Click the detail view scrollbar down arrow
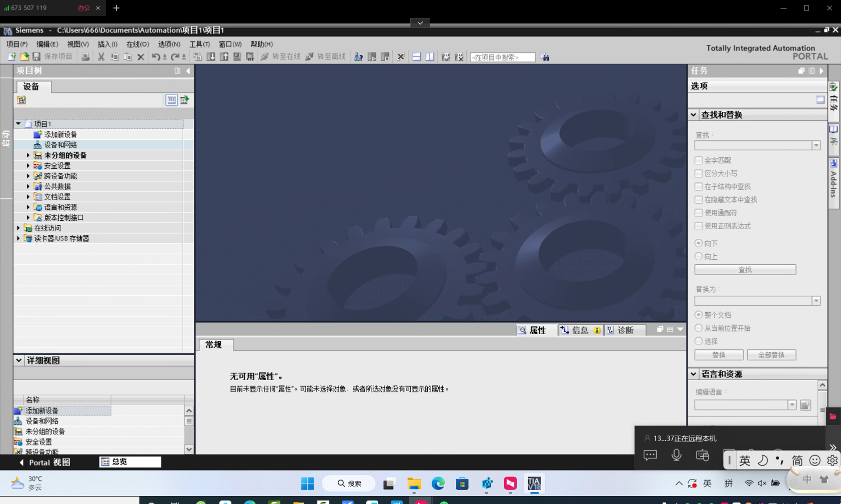 tap(189, 449)
